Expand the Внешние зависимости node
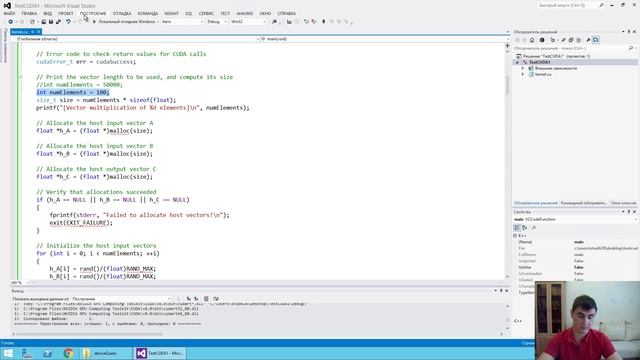640x360 pixels. (x=523, y=68)
